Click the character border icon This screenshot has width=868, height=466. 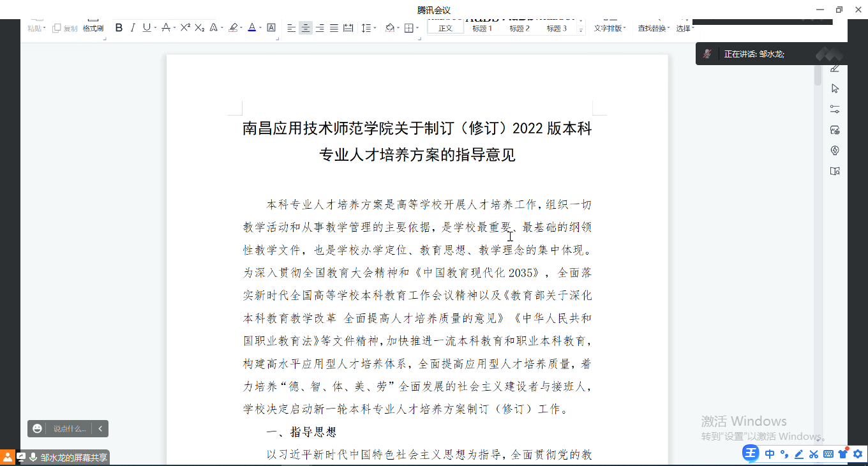(271, 27)
